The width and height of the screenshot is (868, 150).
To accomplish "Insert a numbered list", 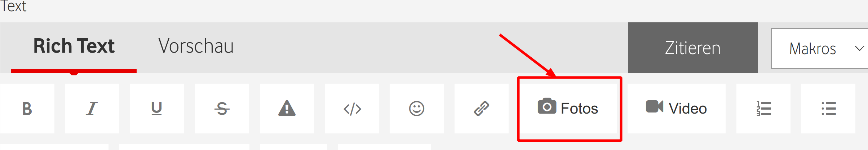I will pos(763,109).
